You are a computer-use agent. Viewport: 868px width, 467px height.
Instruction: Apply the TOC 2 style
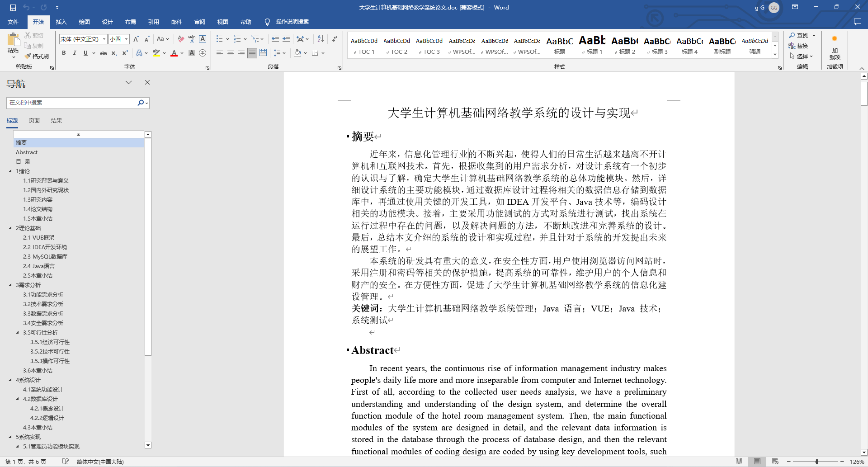tap(397, 45)
